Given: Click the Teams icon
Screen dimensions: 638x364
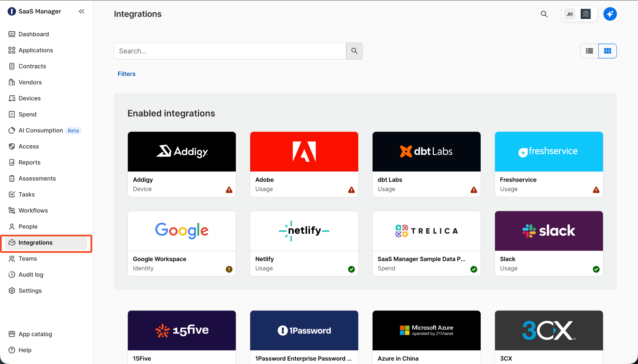Looking at the screenshot, I should coord(12,259).
